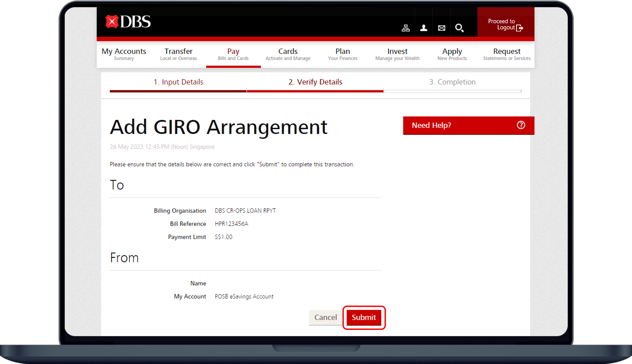
Task: Open the sitemap icon in header
Action: click(405, 28)
